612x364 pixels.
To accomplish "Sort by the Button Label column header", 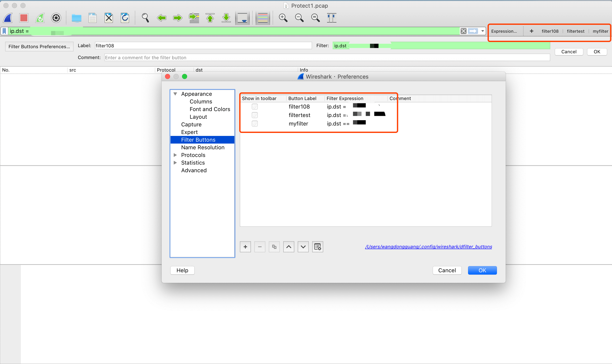I will (x=306, y=98).
